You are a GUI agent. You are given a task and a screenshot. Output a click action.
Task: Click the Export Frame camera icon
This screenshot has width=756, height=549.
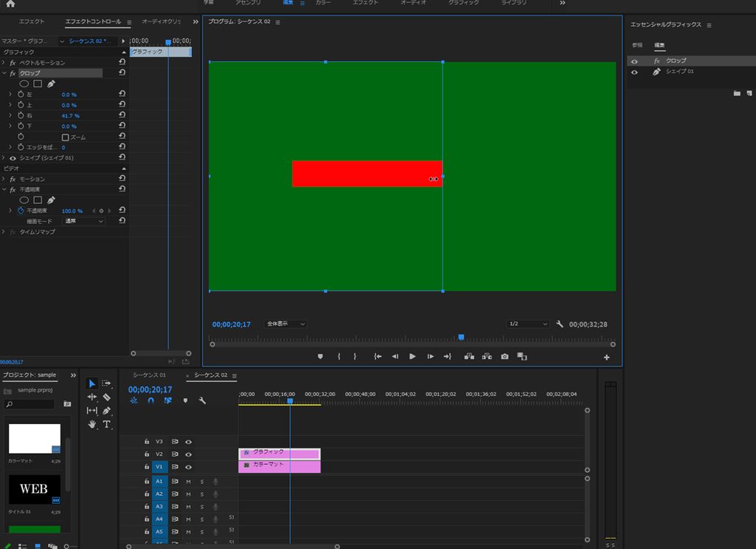(x=504, y=356)
